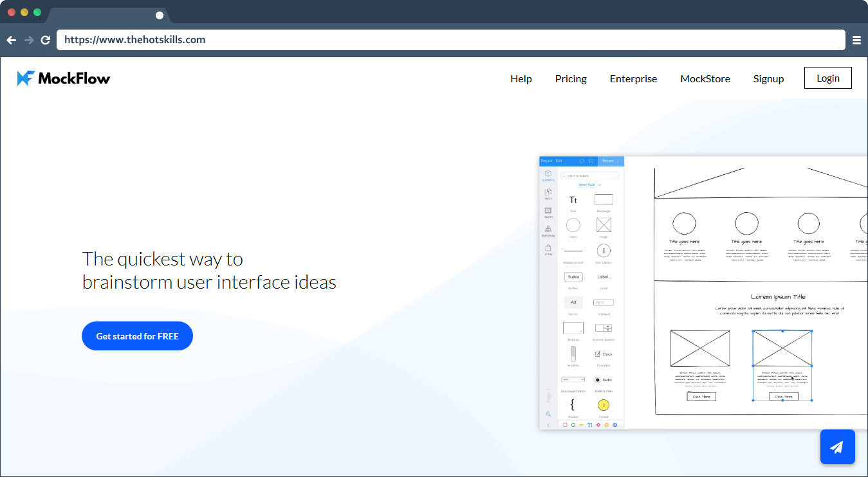Go back using the browser back arrow
Viewport: 868px width, 477px height.
11,40
